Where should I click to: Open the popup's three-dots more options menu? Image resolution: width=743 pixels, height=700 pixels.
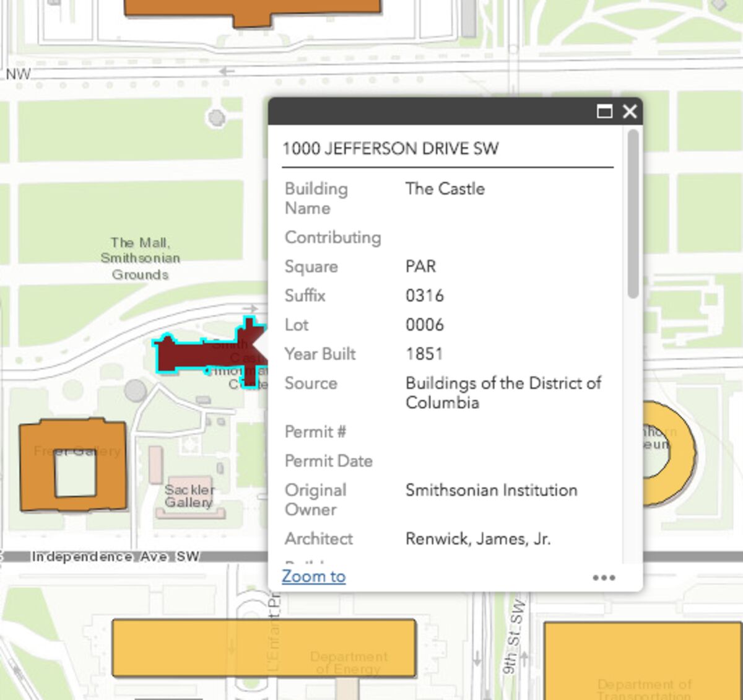604,578
